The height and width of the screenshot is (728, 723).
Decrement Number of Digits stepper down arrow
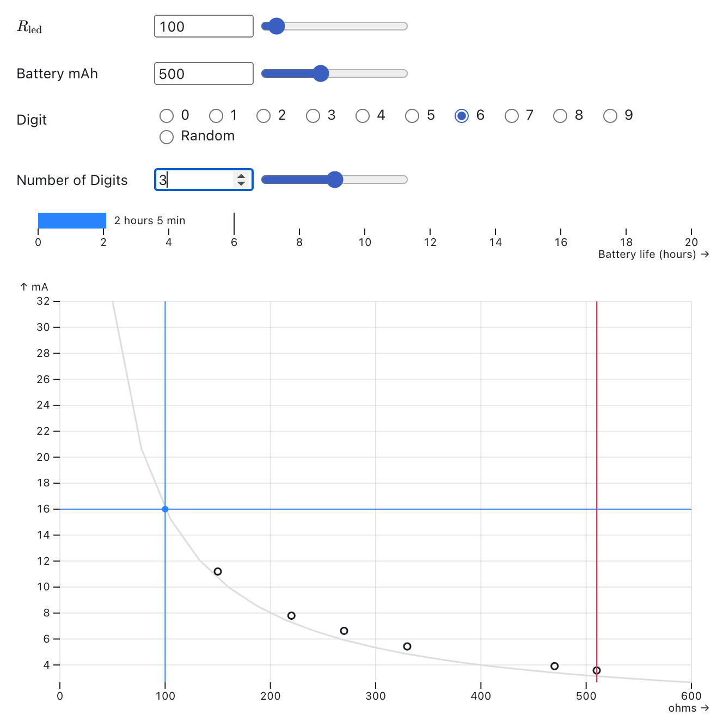(x=241, y=183)
